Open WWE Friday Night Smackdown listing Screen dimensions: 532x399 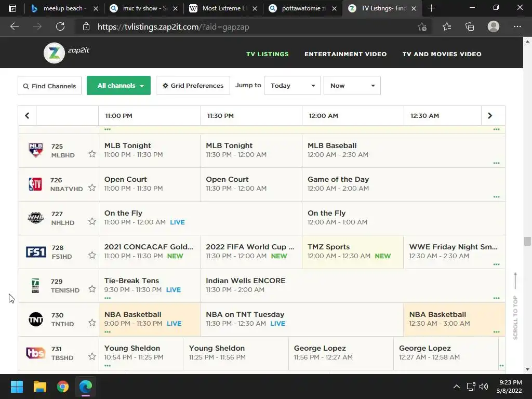point(454,252)
